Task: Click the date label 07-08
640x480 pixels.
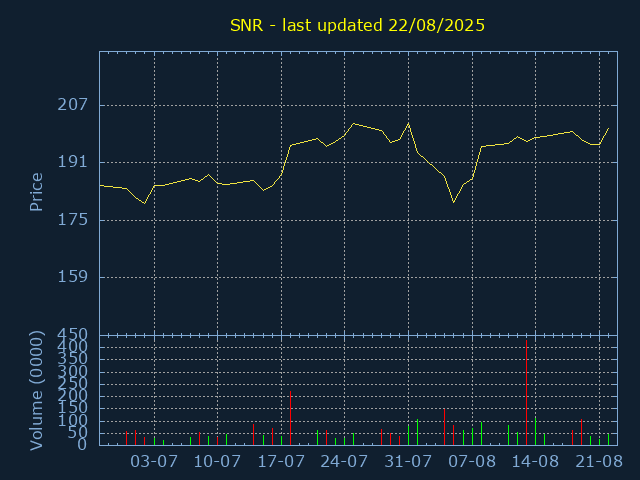Action: tap(472, 462)
